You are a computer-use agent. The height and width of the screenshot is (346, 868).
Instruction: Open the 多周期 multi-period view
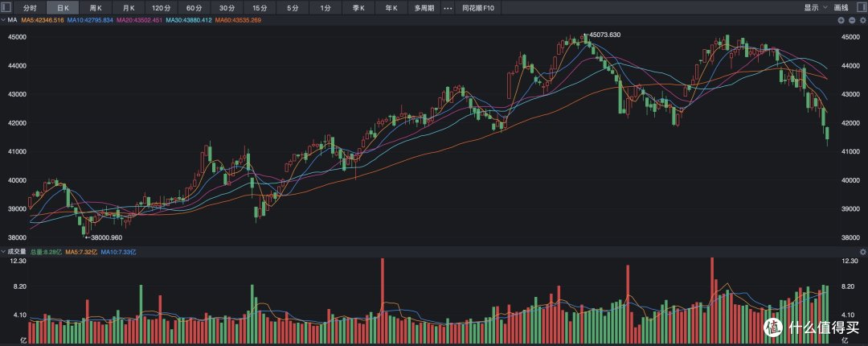[424, 8]
